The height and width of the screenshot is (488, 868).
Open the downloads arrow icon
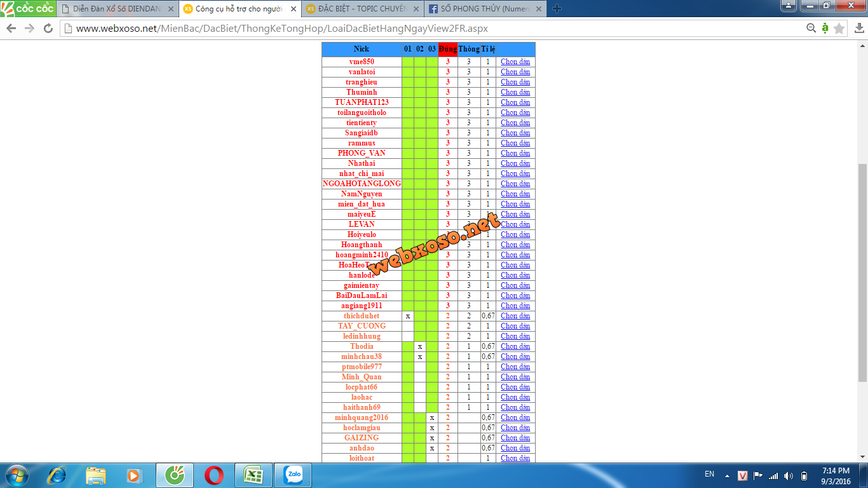pyautogui.click(x=859, y=28)
